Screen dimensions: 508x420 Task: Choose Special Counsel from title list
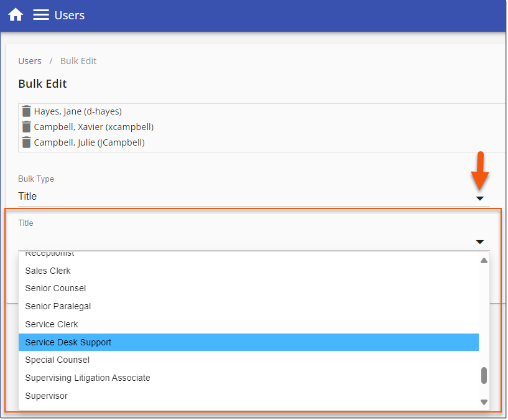tap(249, 360)
